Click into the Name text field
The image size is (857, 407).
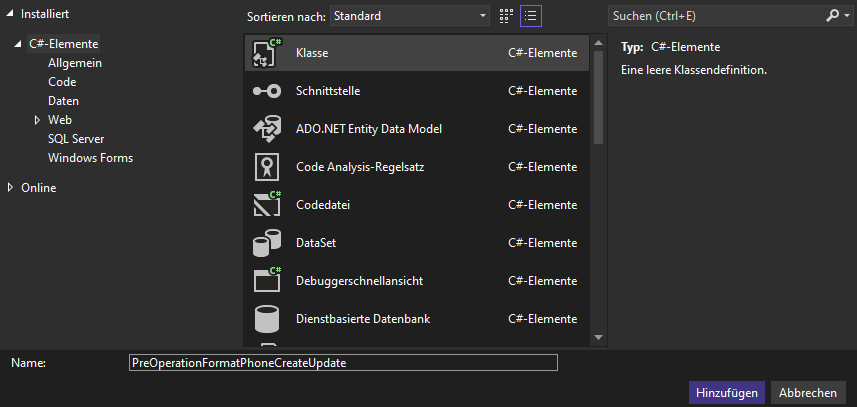[343, 363]
